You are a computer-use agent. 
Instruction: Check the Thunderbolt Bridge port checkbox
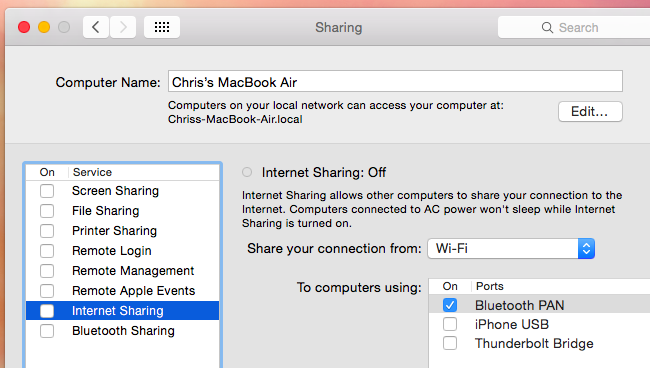(450, 343)
